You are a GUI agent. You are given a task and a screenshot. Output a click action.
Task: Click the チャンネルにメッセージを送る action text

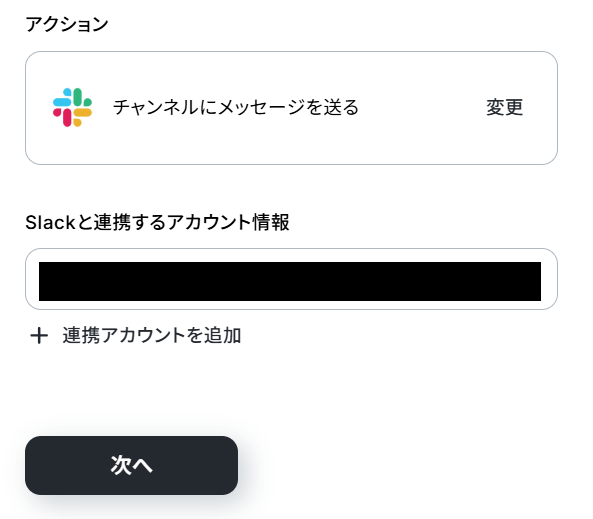(x=236, y=107)
